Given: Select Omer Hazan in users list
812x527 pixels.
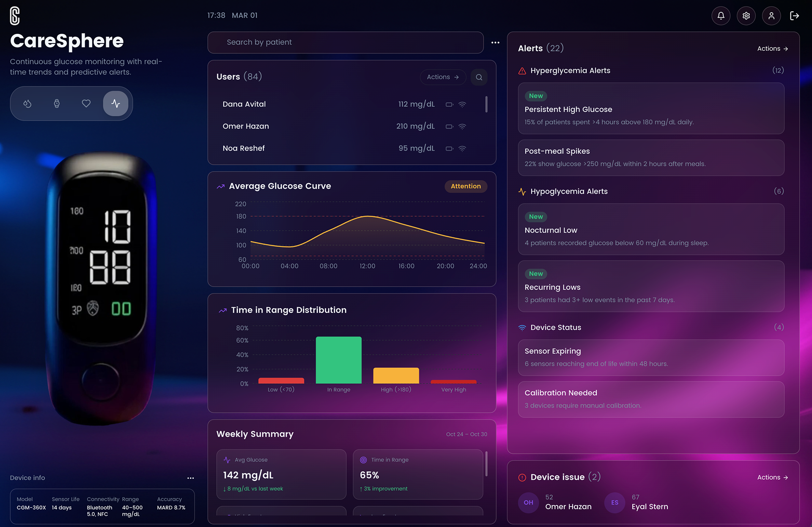Looking at the screenshot, I should [x=246, y=126].
